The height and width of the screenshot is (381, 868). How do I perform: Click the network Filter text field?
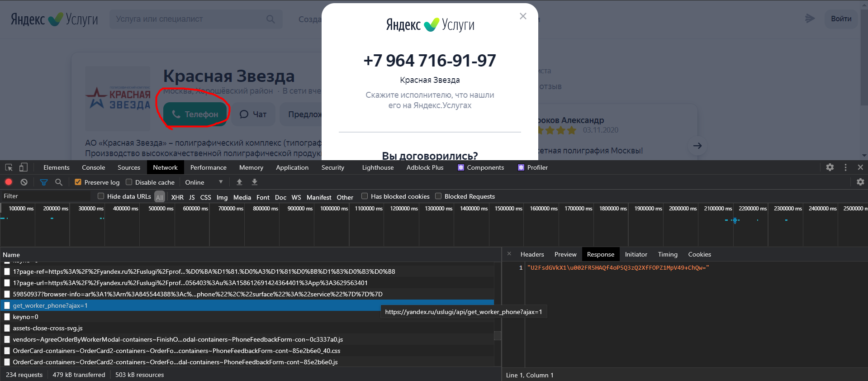coord(45,196)
